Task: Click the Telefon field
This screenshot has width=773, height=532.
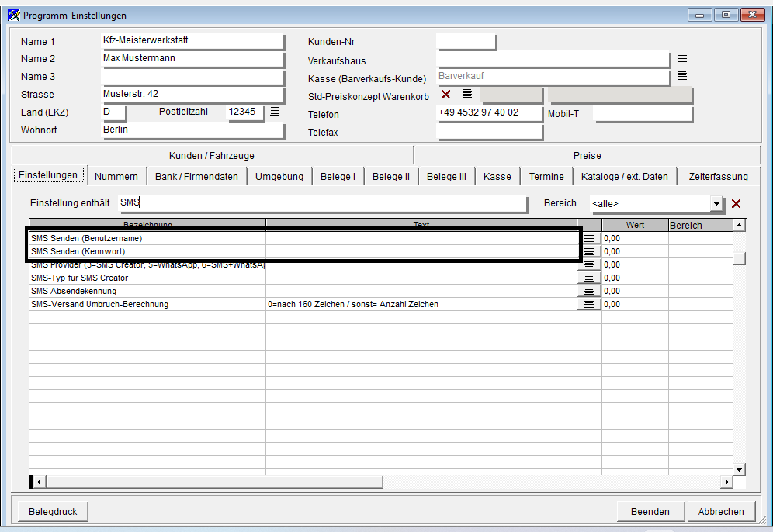Action: click(x=489, y=113)
